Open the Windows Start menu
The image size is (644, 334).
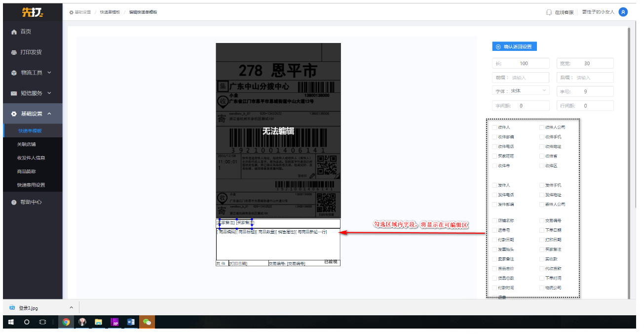tap(10, 322)
